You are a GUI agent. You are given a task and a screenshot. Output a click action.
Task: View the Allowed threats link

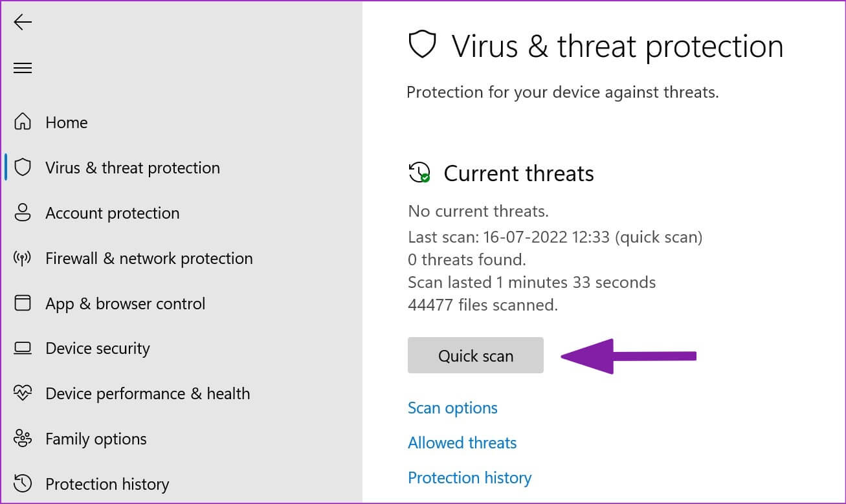[x=462, y=443]
